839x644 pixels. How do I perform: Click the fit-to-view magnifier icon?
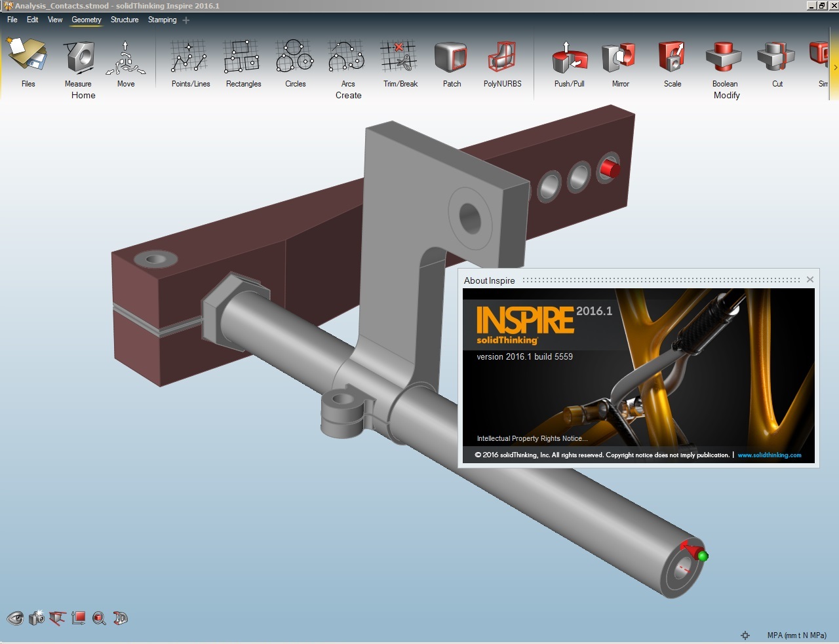click(99, 618)
